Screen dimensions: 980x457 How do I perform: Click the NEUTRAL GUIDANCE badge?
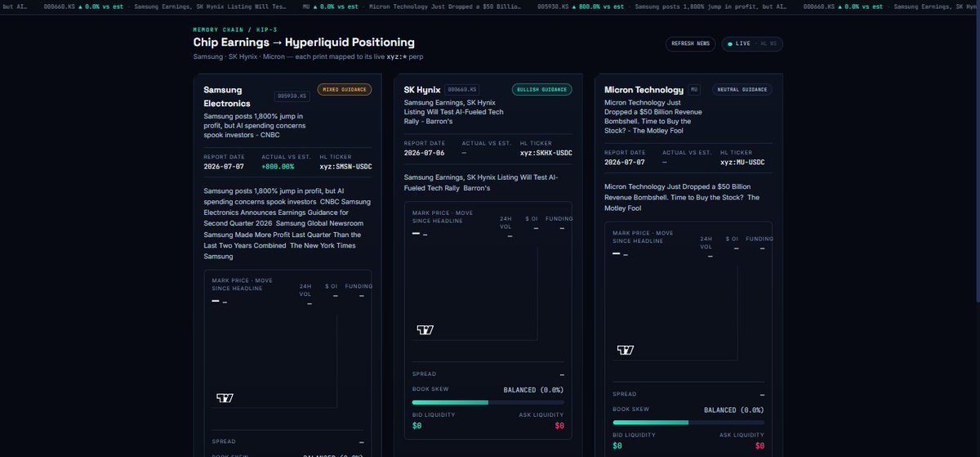(742, 89)
